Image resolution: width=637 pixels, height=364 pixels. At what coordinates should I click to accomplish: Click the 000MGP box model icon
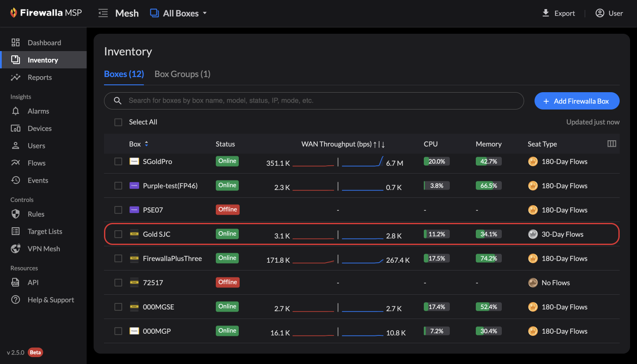134,331
